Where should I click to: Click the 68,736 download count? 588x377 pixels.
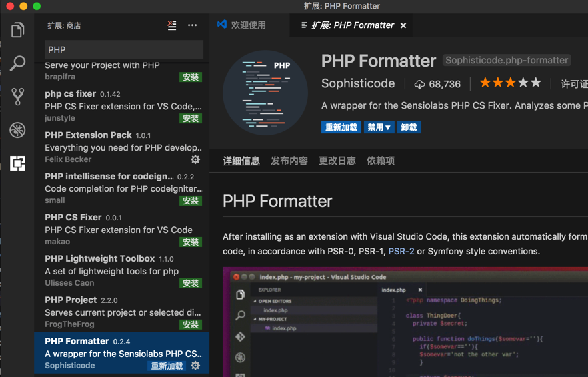coord(445,84)
